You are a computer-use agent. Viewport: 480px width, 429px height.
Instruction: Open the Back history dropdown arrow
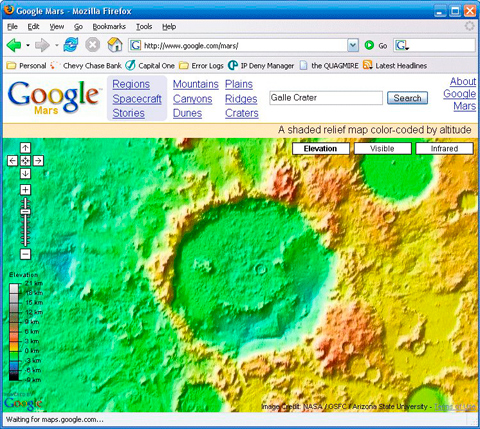click(28, 45)
